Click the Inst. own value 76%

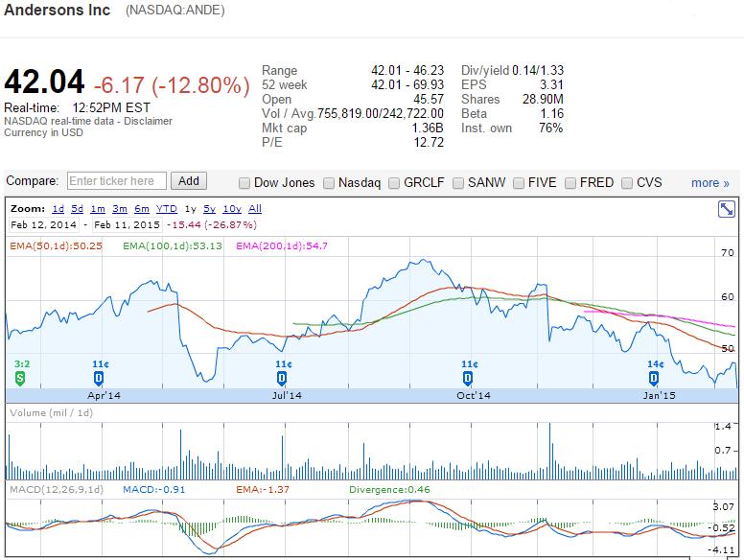tap(551, 128)
